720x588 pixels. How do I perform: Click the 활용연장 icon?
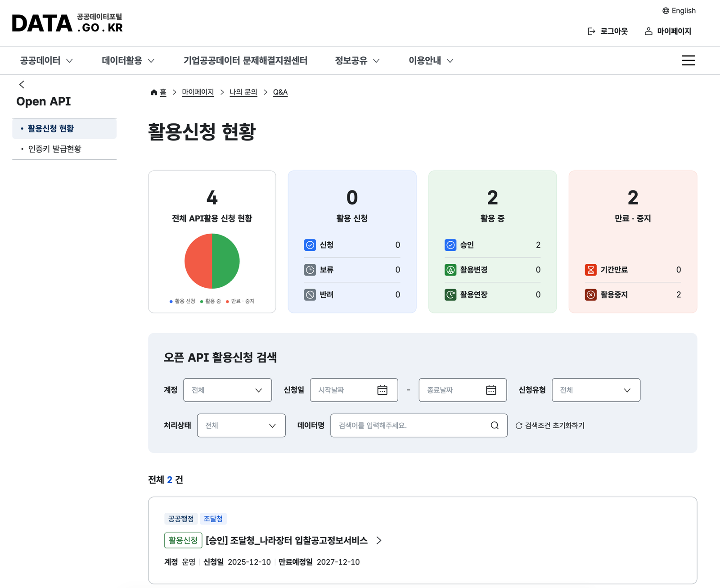(x=450, y=294)
